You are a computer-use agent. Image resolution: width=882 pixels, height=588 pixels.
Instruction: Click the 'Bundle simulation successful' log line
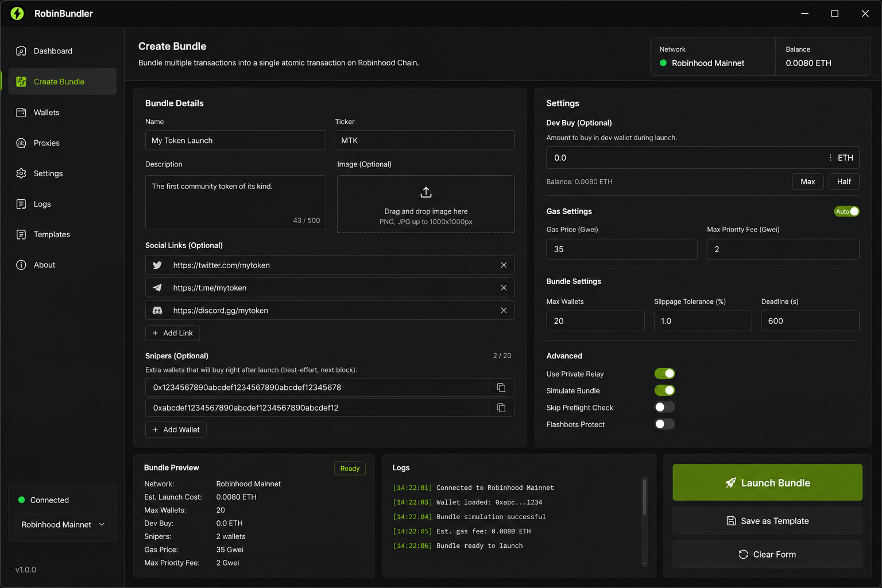[491, 517]
